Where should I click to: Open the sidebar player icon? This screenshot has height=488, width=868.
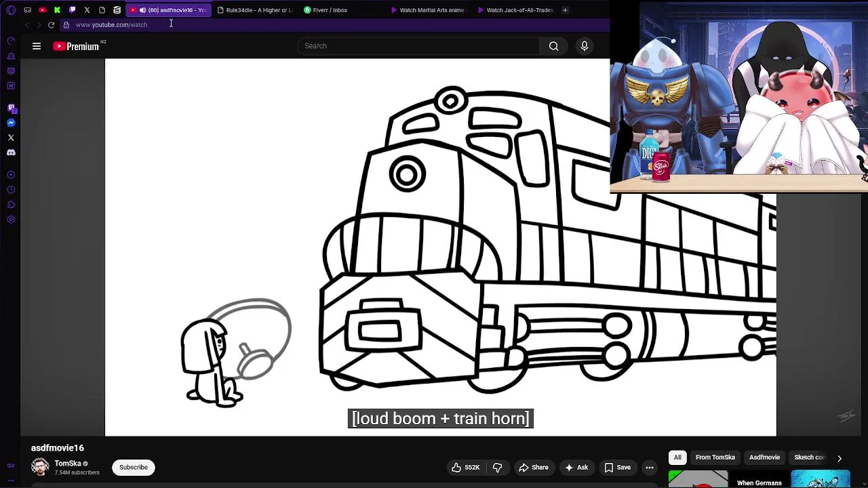[x=11, y=175]
